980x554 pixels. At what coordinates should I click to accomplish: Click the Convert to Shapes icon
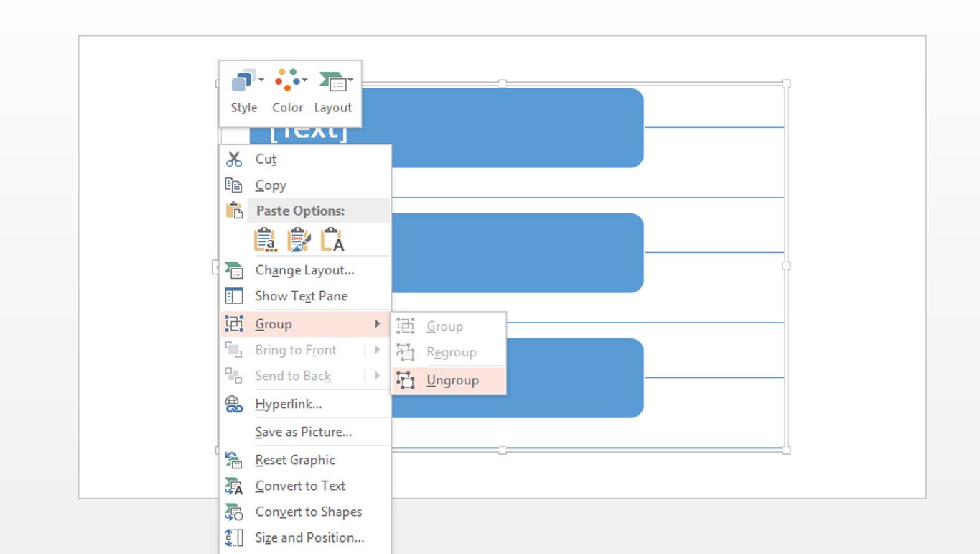click(x=234, y=512)
